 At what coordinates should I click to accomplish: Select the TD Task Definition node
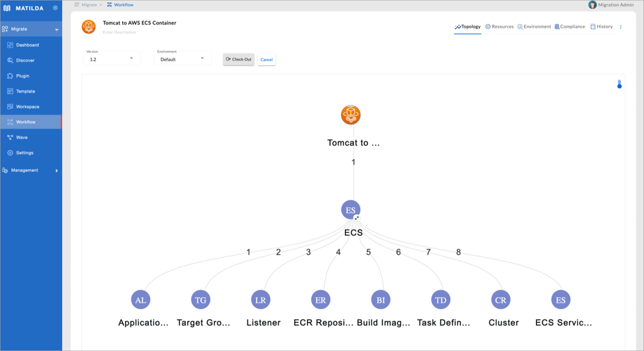[441, 300]
